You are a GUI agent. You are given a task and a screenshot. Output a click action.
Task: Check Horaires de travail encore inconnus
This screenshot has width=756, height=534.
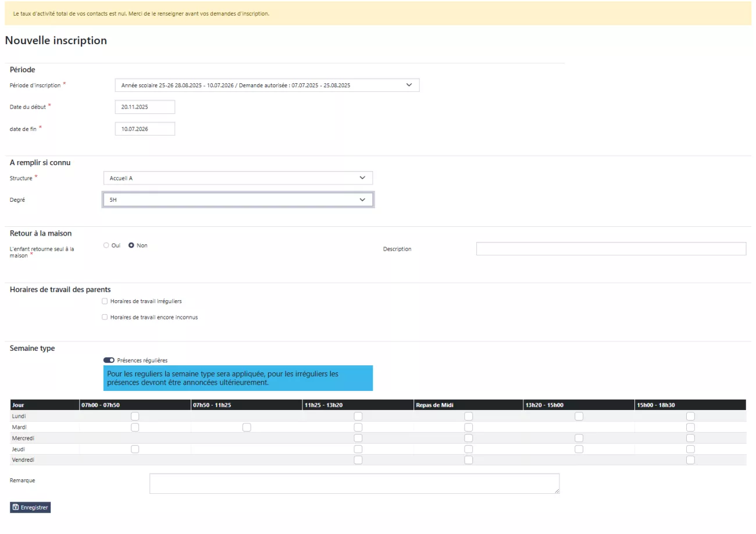coord(105,317)
